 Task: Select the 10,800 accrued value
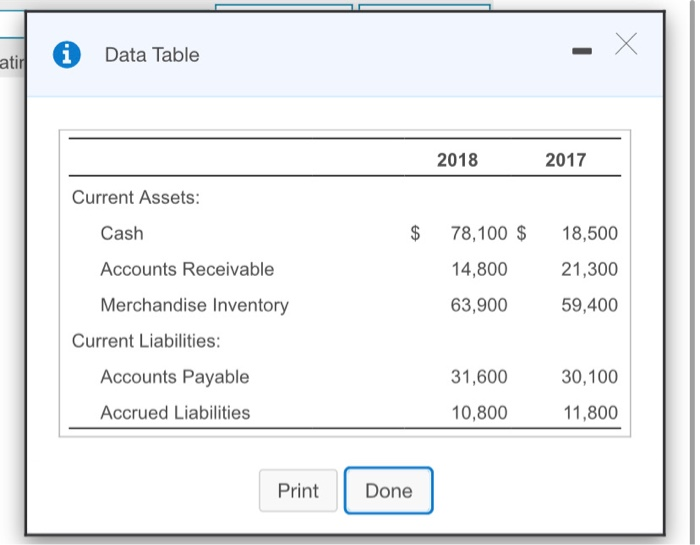(479, 413)
